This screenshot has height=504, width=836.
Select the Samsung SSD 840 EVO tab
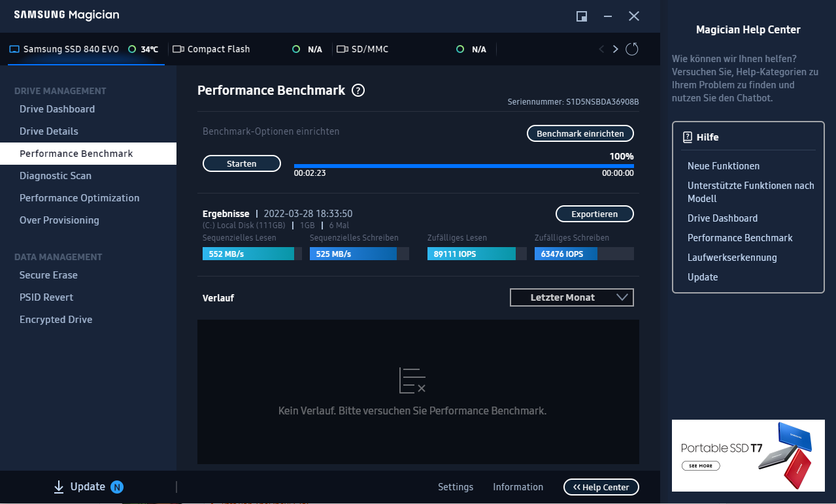click(x=86, y=49)
